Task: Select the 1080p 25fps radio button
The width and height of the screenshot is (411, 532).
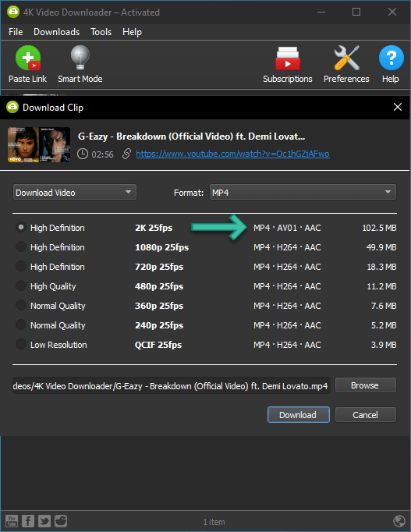Action: [x=21, y=246]
